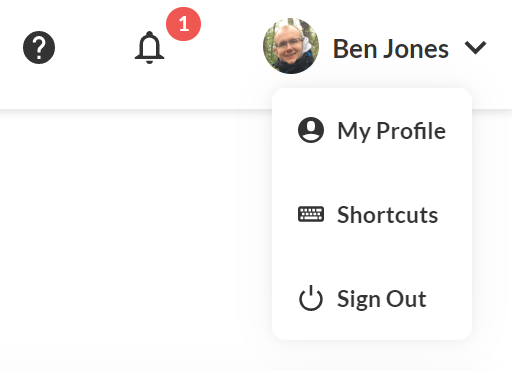Click Ben Jones's round avatar photo

(291, 46)
